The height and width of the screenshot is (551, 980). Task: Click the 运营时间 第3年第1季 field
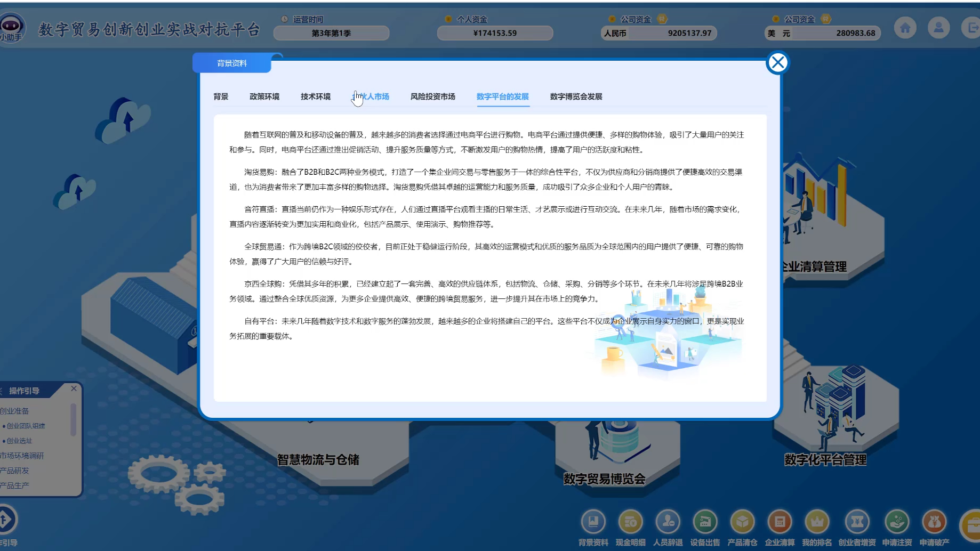331,33
